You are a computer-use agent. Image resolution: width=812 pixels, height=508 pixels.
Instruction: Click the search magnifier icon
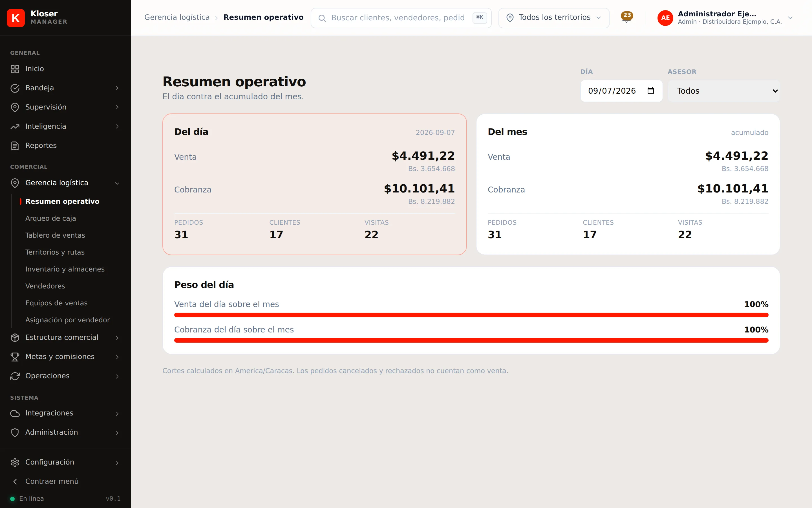322,18
